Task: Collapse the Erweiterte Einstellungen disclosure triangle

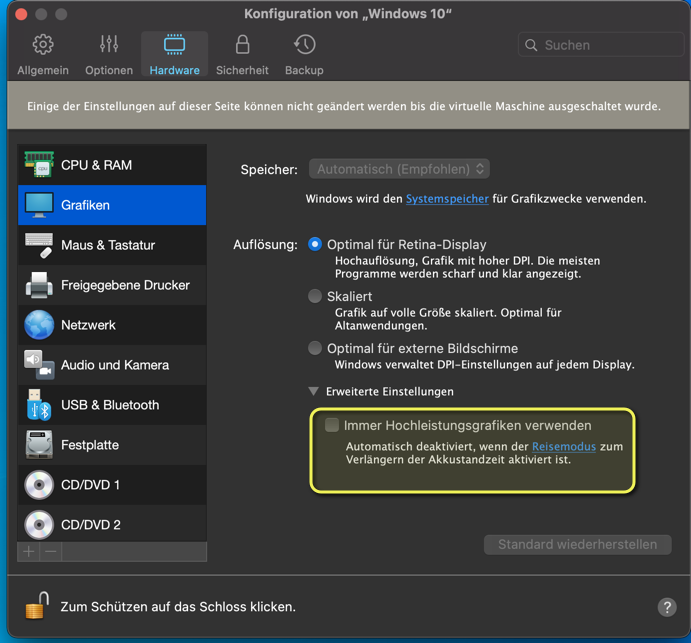Action: [313, 391]
